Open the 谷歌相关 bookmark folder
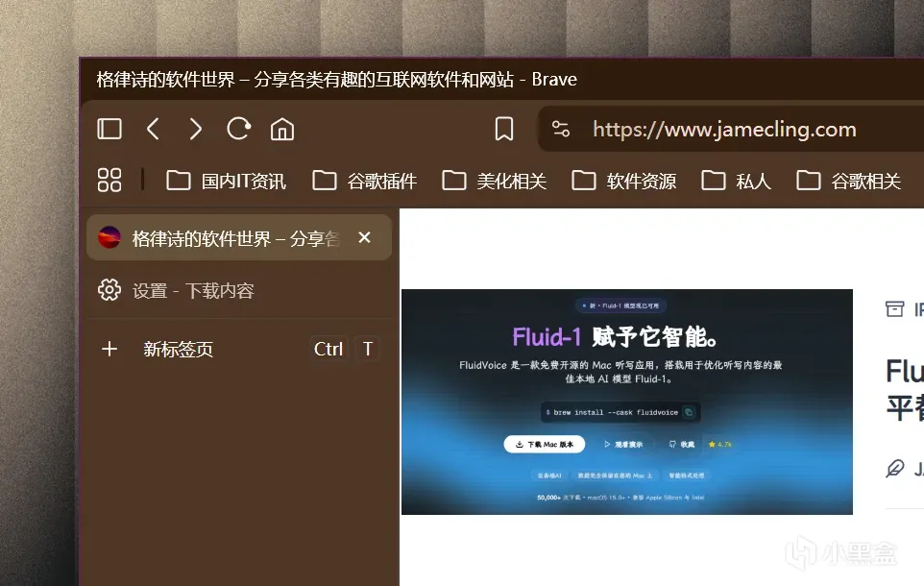 tap(848, 181)
